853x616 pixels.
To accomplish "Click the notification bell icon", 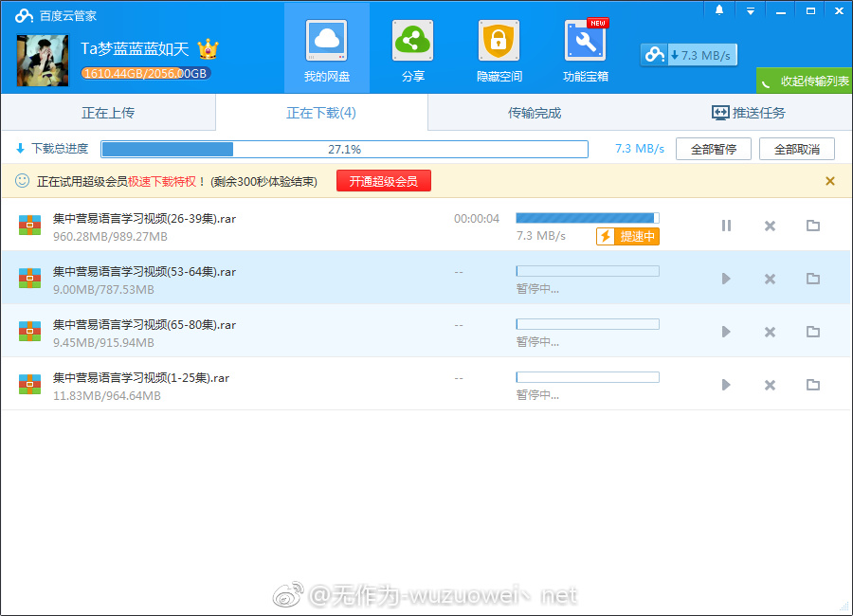I will click(717, 10).
